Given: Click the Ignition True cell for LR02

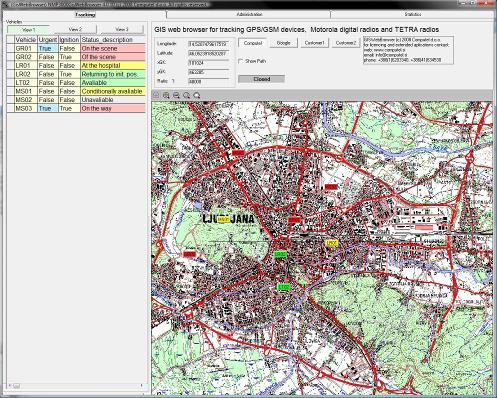Looking at the screenshot, I should pos(69,74).
